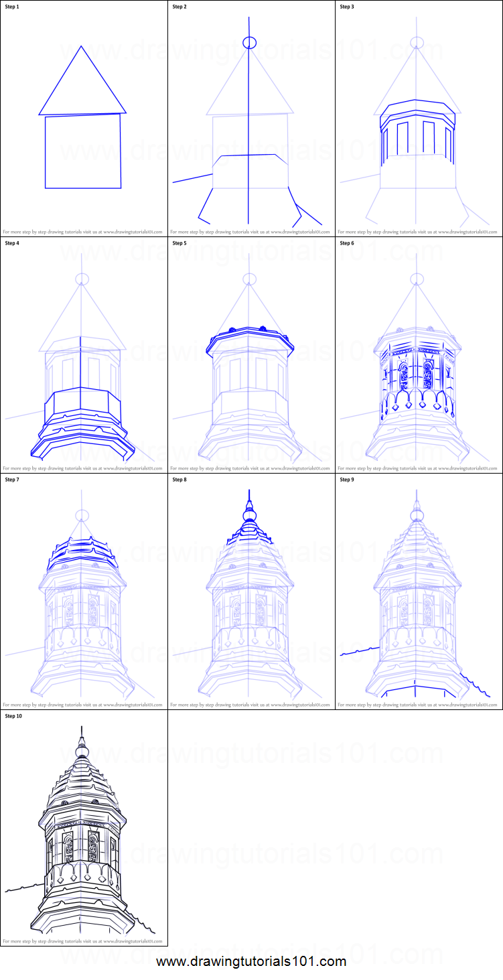Screen dimensions: 503x980
Task: Click the 'For more step by step' footer in Step 1
Action: pyautogui.click(x=82, y=232)
